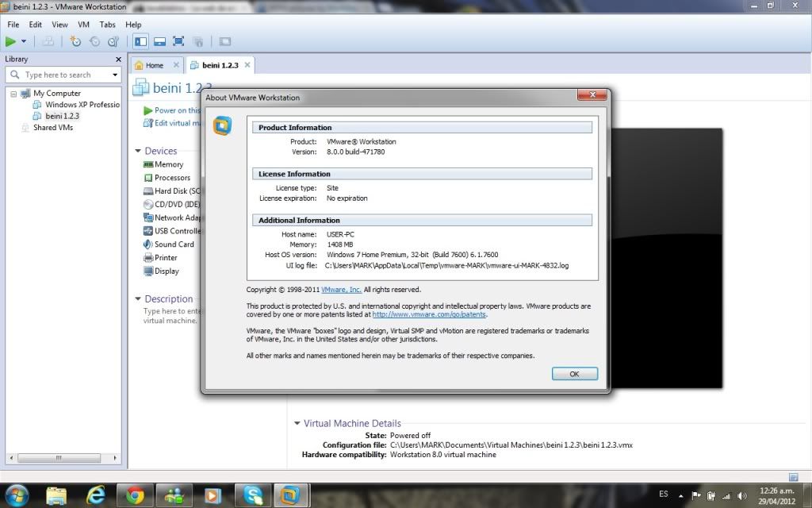Image resolution: width=812 pixels, height=508 pixels.
Task: Collapse the Description section
Action: (x=138, y=298)
